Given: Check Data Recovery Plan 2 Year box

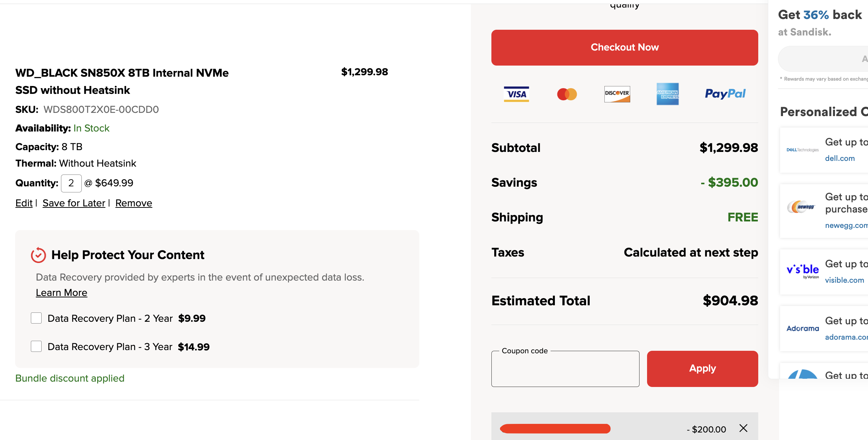Looking at the screenshot, I should (36, 318).
